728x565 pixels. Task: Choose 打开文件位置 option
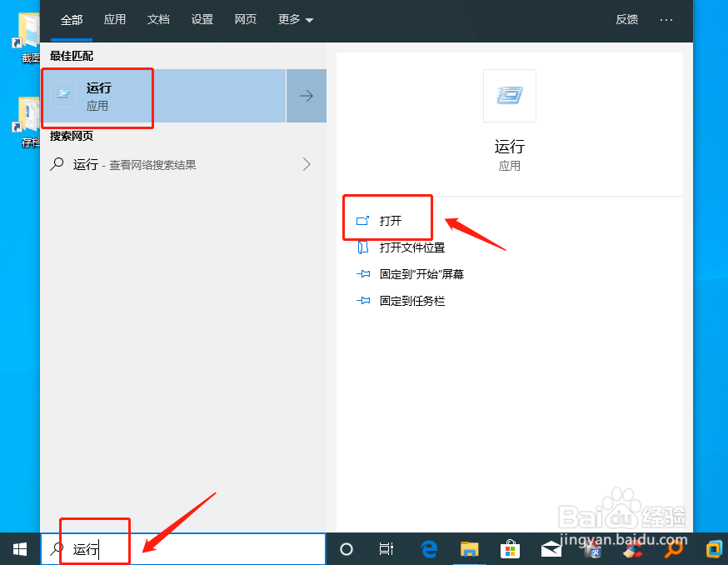[401, 247]
